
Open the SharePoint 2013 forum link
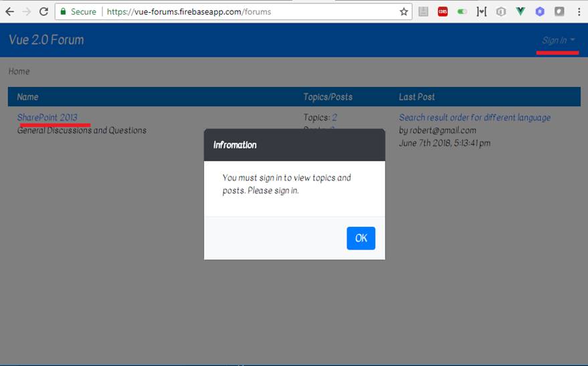point(47,117)
